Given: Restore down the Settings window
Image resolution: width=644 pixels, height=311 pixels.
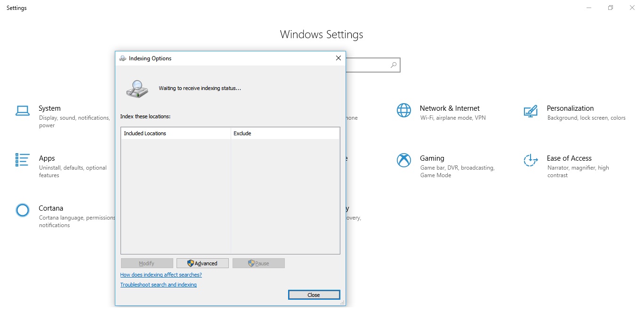Looking at the screenshot, I should (x=611, y=8).
